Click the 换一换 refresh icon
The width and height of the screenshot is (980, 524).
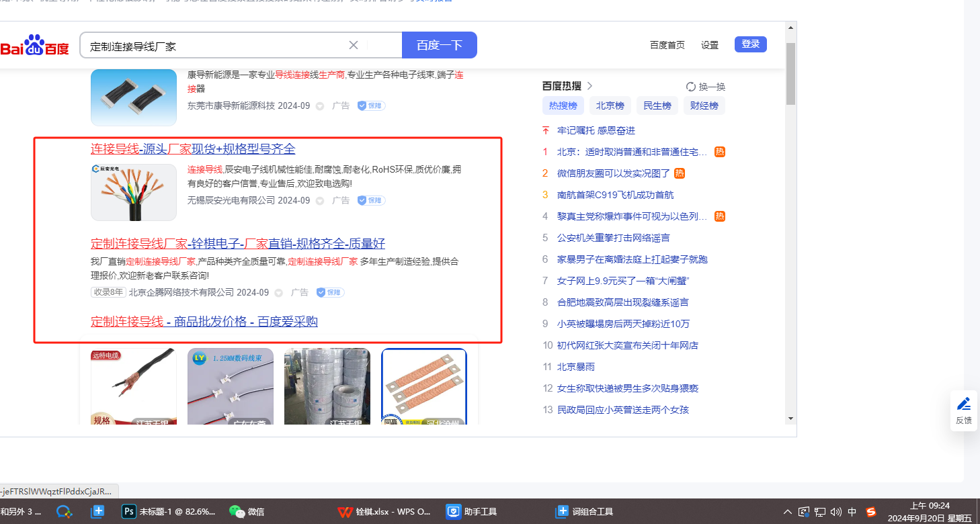[691, 87]
